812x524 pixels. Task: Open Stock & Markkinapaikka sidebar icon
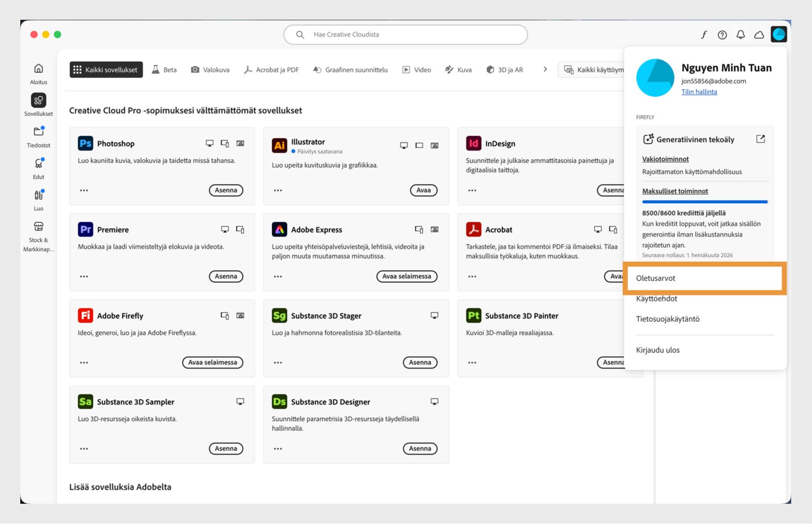[39, 227]
